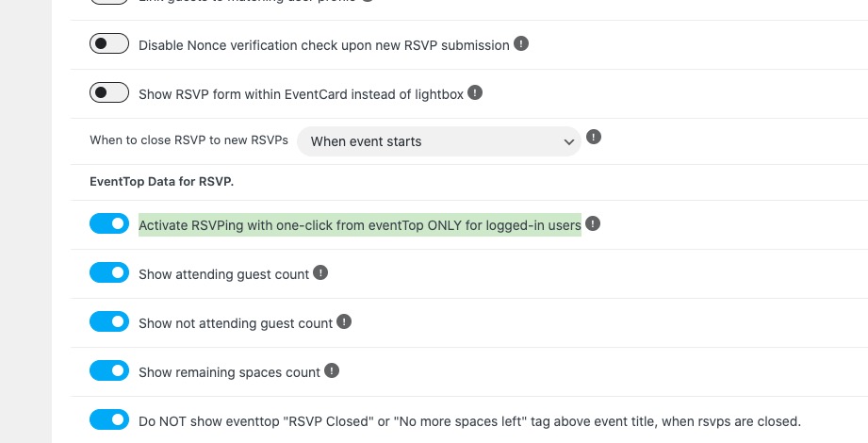The width and height of the screenshot is (868, 443).
Task: Open the When event starts dropdown
Action: tap(439, 141)
